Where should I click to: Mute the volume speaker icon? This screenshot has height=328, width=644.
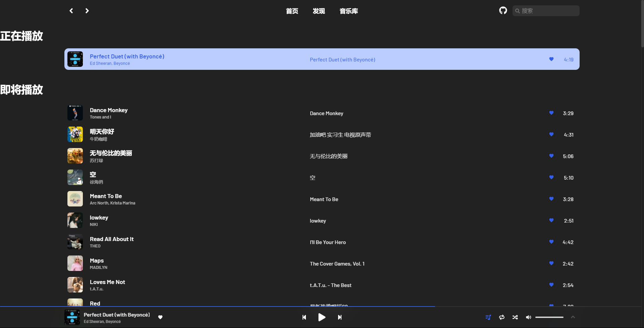click(x=529, y=317)
